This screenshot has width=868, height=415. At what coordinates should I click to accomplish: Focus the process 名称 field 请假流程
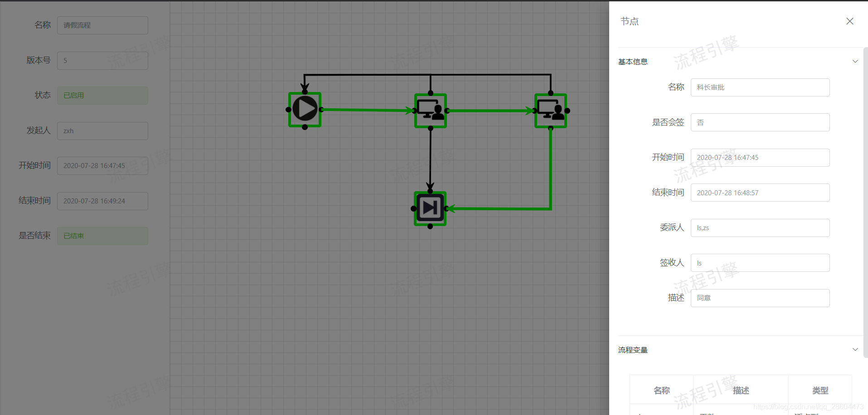[102, 25]
